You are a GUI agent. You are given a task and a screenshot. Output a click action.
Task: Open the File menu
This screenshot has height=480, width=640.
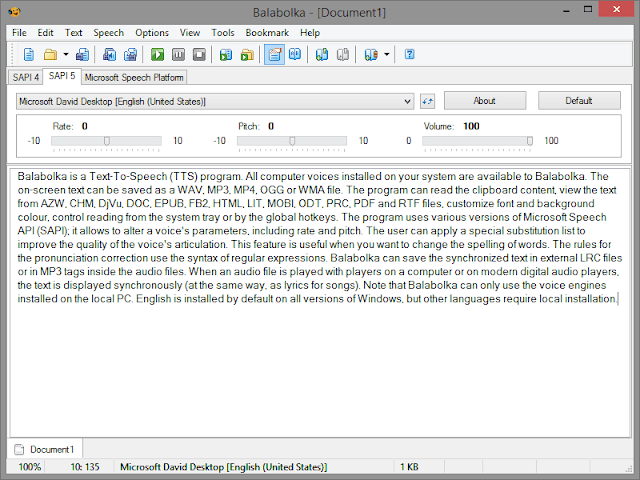coord(19,33)
